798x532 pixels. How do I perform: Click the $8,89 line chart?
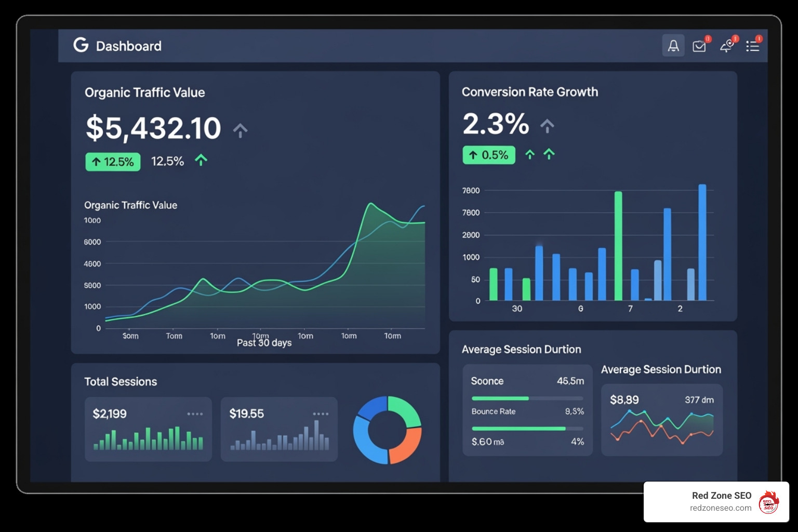tap(662, 426)
